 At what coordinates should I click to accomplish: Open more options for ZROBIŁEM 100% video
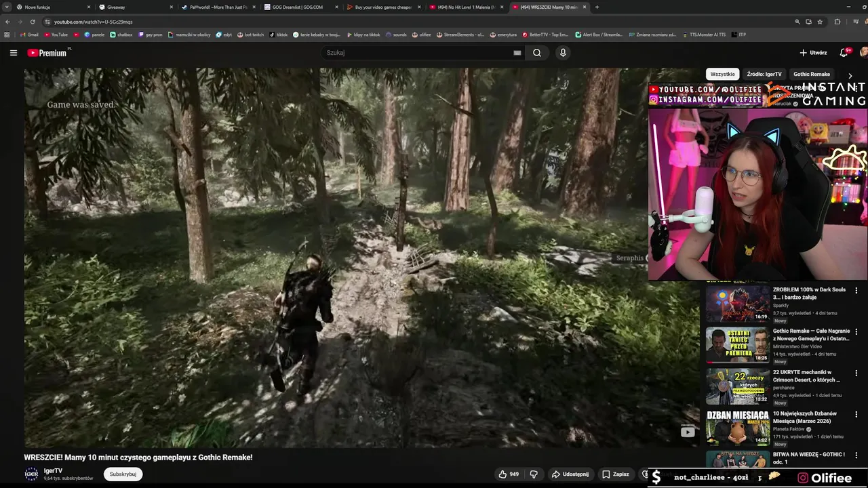[x=856, y=290]
